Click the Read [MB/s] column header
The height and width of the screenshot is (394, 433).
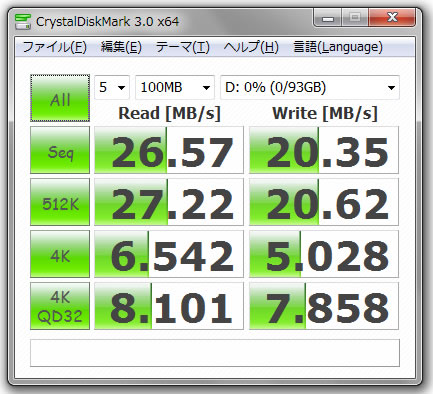(x=169, y=114)
